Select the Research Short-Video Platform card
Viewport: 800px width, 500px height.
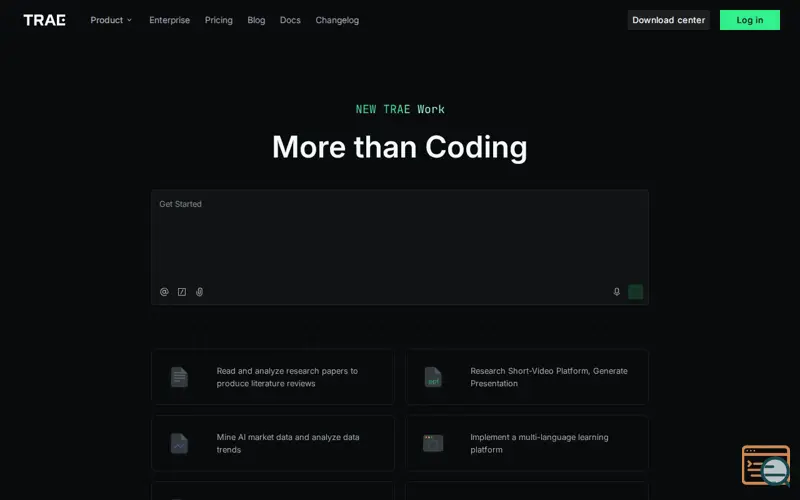527,377
